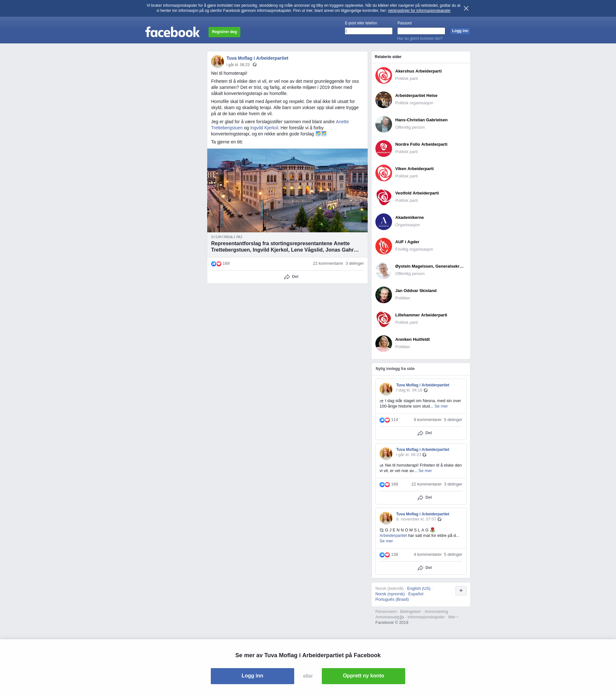
Task: Open Hans-Christian Gabrielsen profile picture
Action: (x=383, y=124)
